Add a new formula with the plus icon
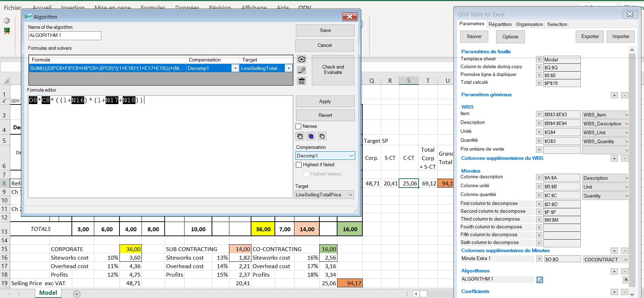644x298 pixels. [x=302, y=59]
